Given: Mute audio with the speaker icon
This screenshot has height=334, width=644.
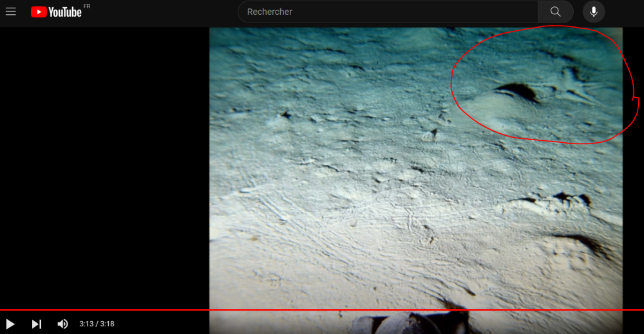Looking at the screenshot, I should (62, 324).
